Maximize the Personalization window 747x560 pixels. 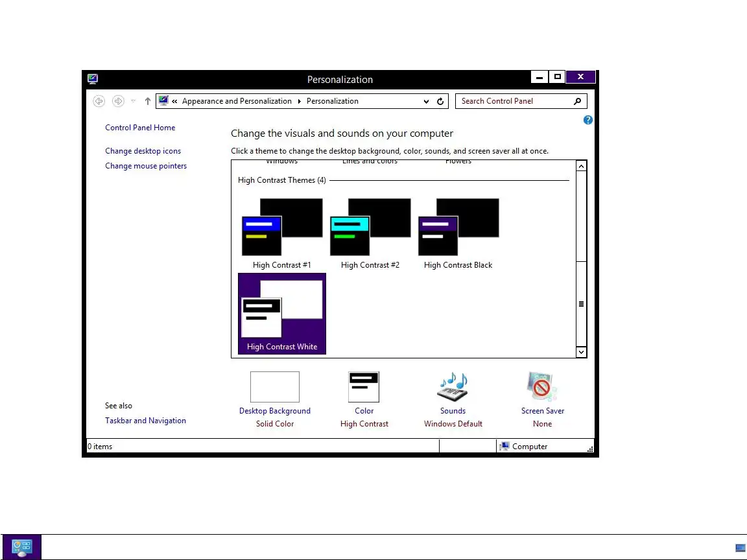[x=558, y=76]
